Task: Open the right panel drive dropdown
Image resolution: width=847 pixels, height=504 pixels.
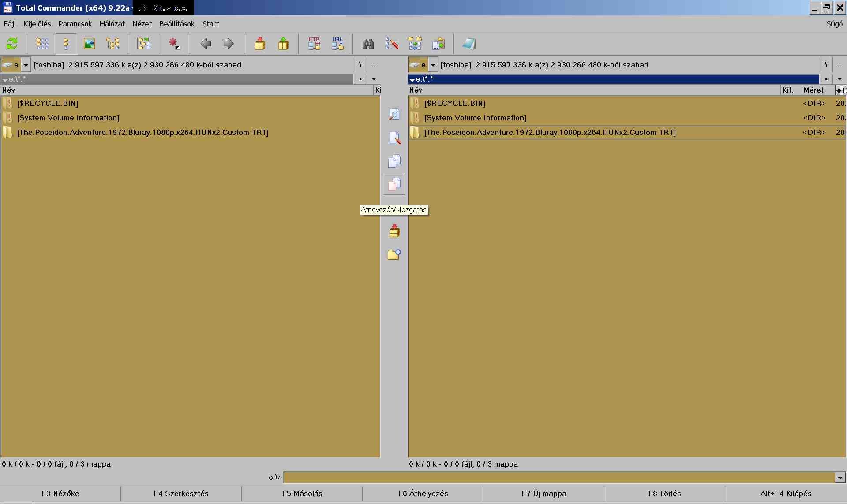Action: coord(433,65)
